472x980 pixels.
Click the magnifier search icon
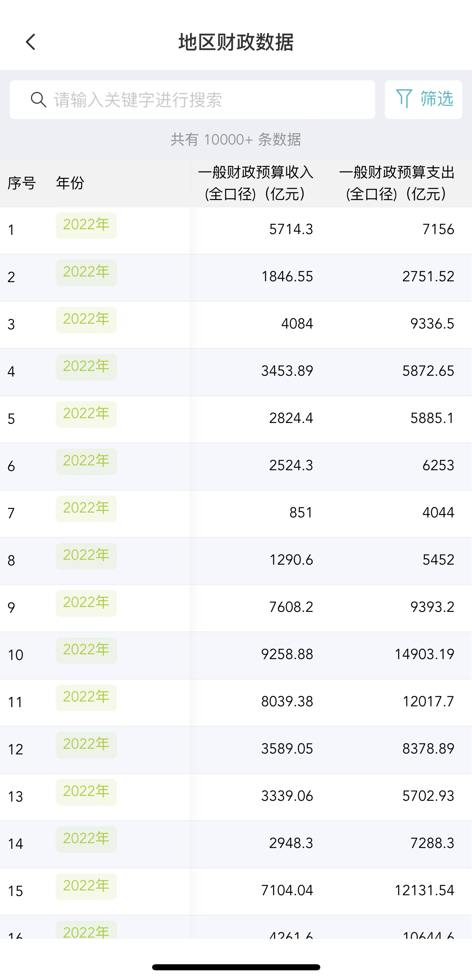click(x=38, y=100)
